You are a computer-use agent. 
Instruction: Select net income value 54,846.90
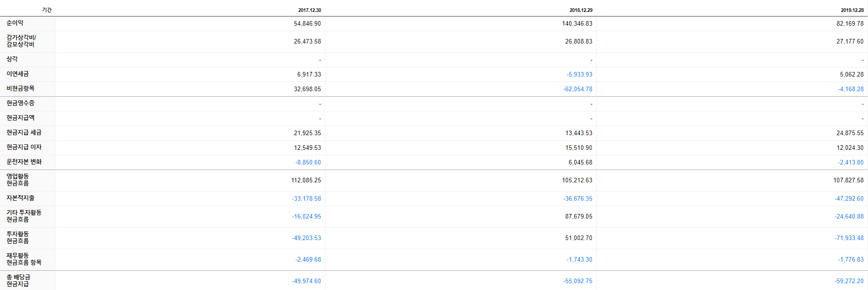pyautogui.click(x=307, y=23)
